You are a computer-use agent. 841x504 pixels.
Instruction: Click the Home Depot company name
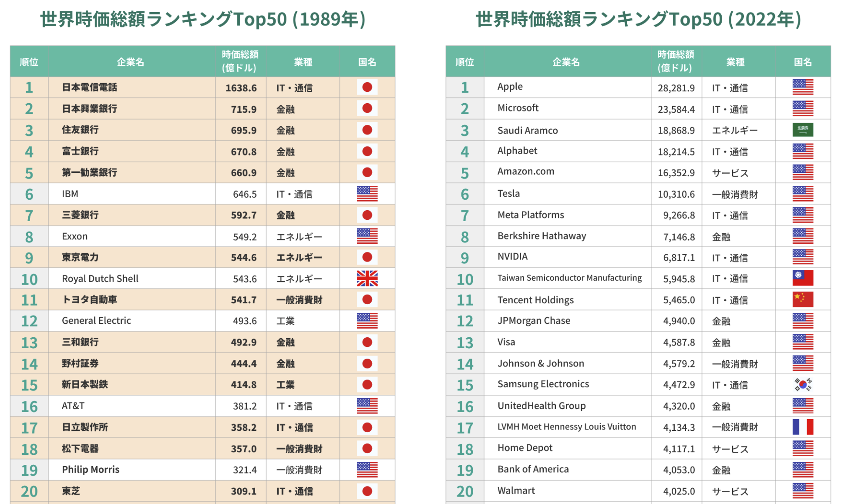(x=525, y=448)
